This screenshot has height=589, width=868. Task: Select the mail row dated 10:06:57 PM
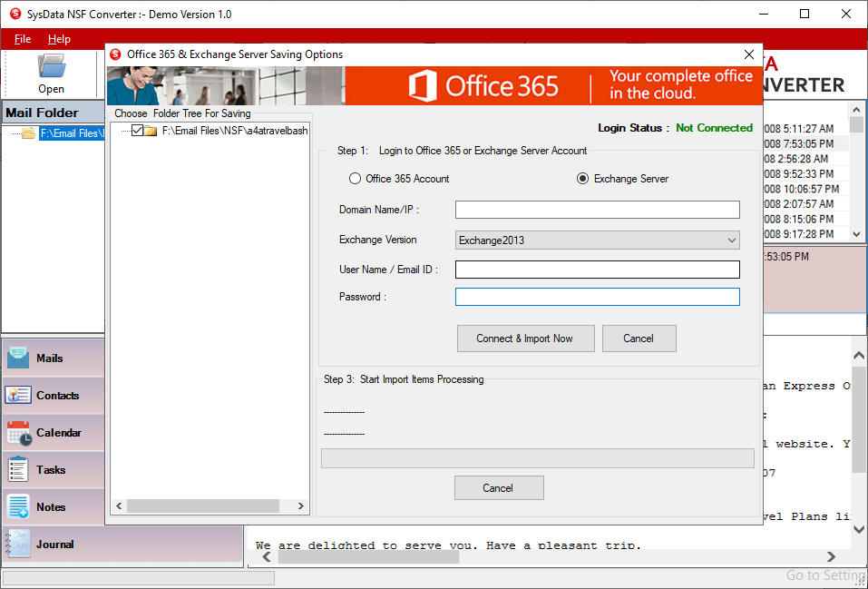(x=805, y=189)
